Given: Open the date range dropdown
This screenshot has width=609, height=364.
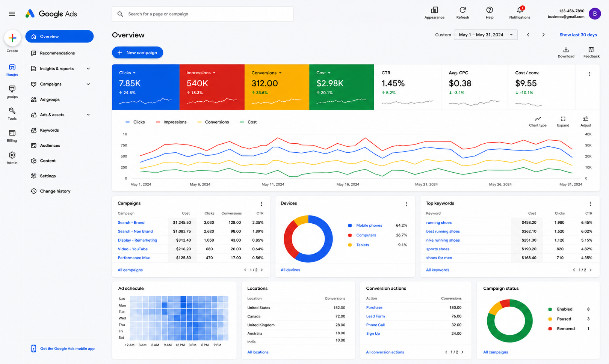Looking at the screenshot, I should (486, 35).
